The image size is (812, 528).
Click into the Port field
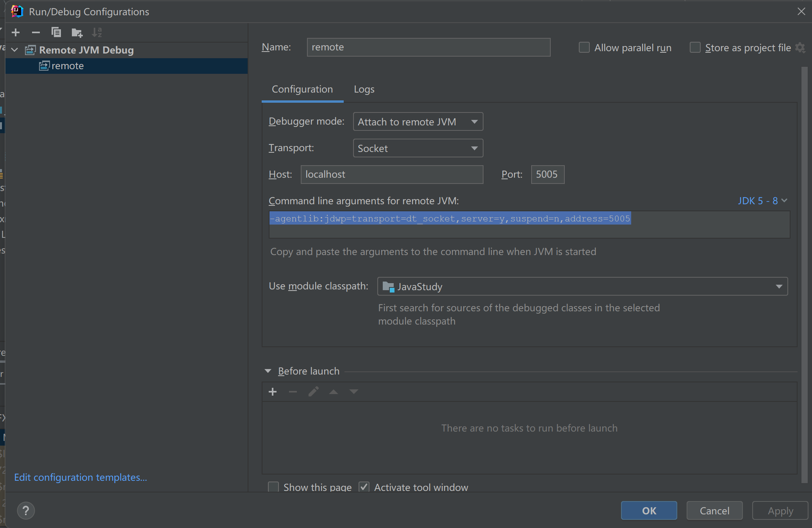pyautogui.click(x=548, y=175)
